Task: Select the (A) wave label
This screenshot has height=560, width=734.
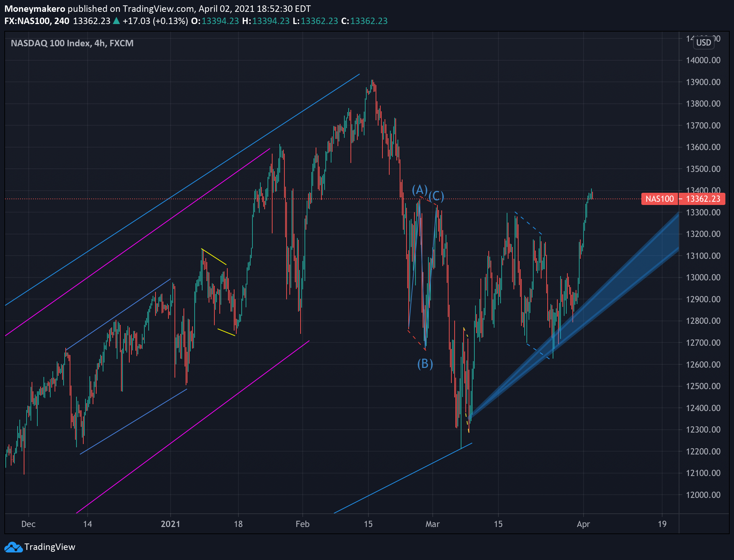Action: pyautogui.click(x=419, y=190)
